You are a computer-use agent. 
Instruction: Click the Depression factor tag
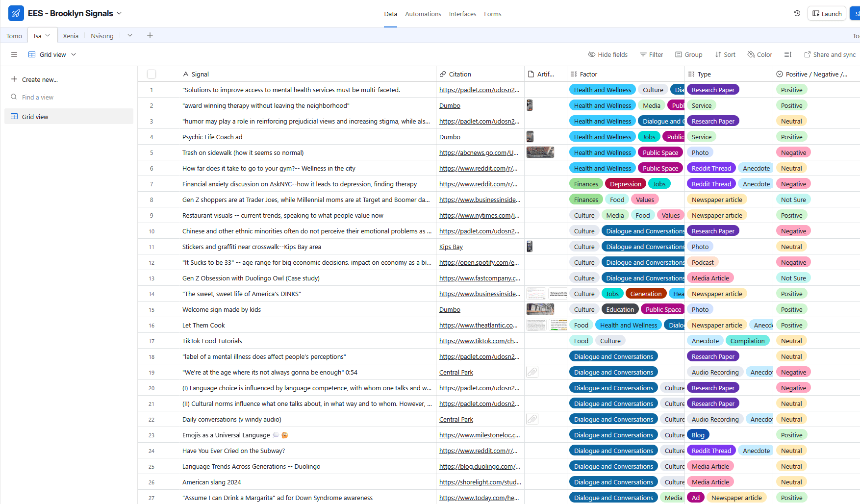pos(625,184)
